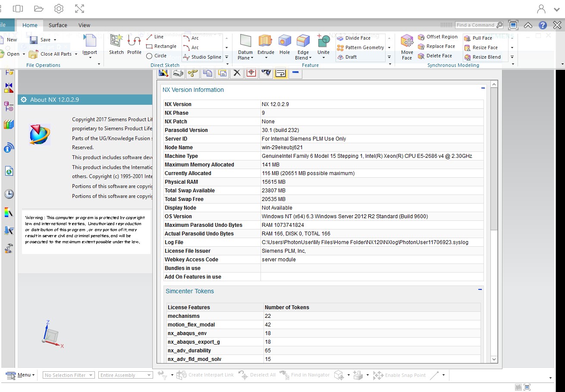Click the Edge Blend icon

click(303, 41)
